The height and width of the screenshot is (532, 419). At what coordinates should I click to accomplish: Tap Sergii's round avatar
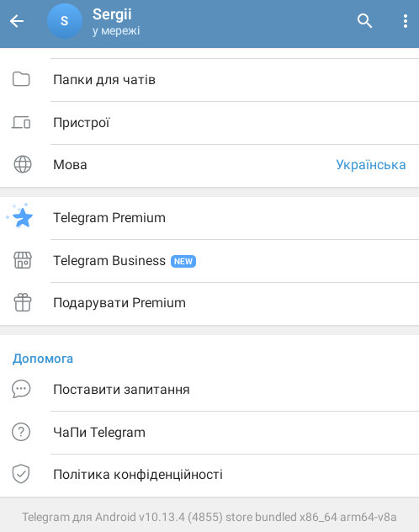(65, 21)
